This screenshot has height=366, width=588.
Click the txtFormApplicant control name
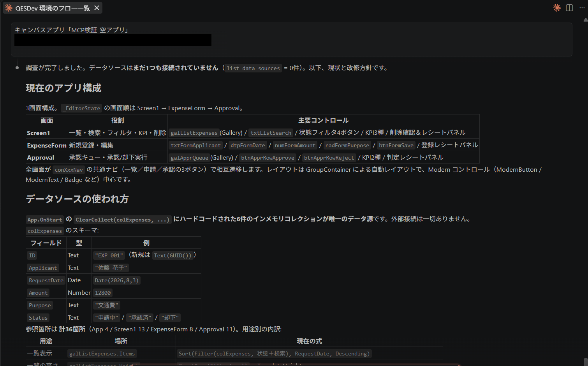coord(195,146)
